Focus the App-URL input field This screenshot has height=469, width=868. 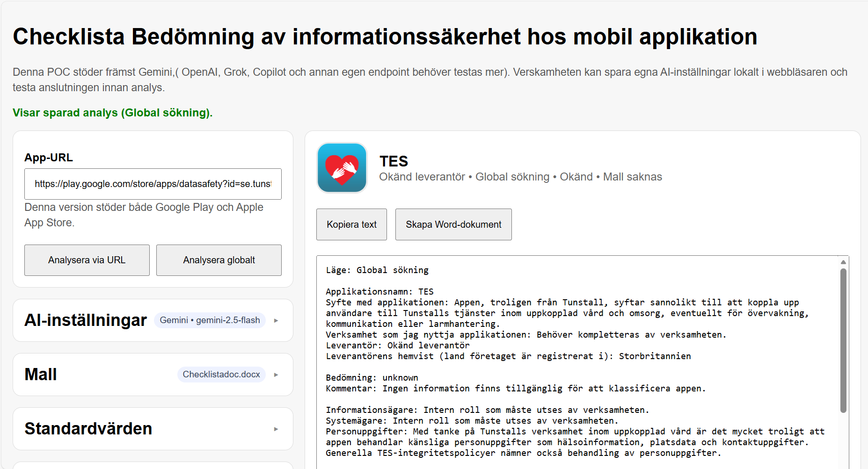[153, 184]
